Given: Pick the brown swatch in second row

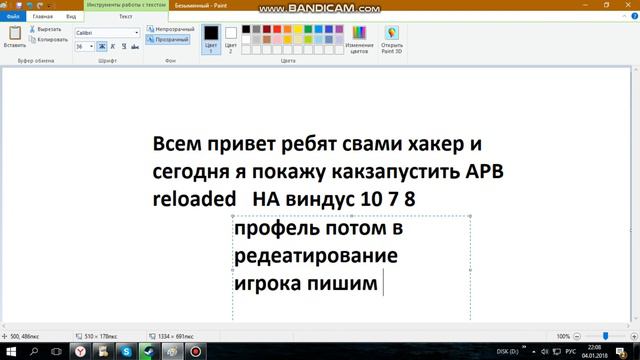Looking at the screenshot, I should pos(267,40).
